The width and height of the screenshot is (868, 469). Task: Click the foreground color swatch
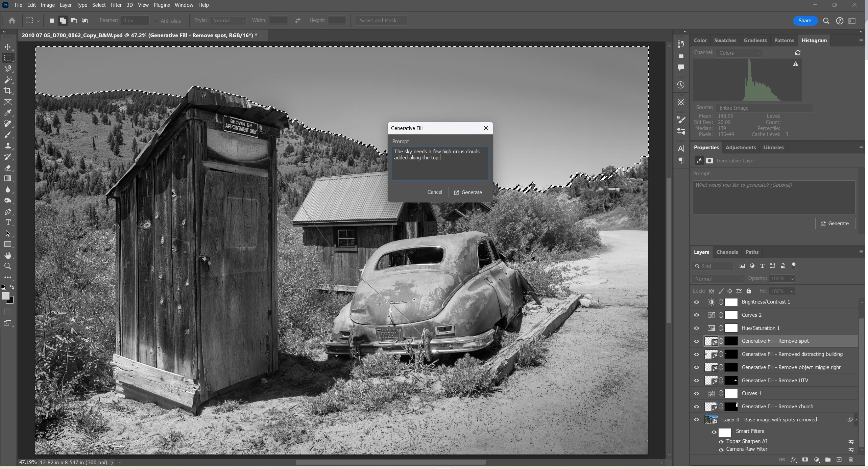5,296
